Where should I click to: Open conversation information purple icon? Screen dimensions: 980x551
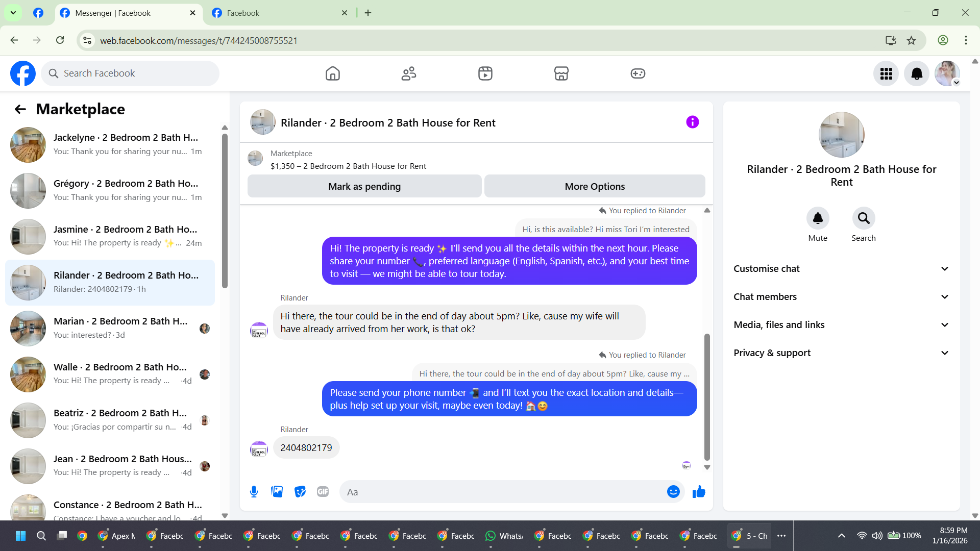pyautogui.click(x=692, y=122)
